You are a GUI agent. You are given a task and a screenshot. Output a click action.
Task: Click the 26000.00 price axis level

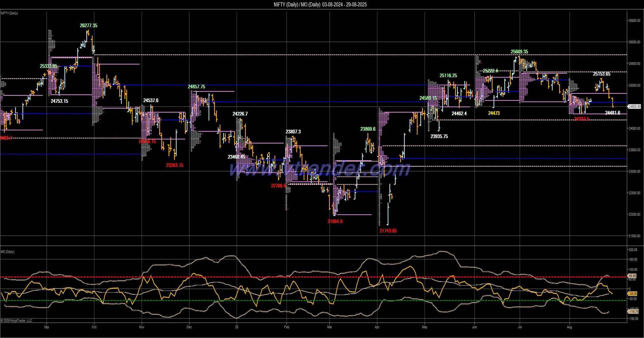coord(634,42)
